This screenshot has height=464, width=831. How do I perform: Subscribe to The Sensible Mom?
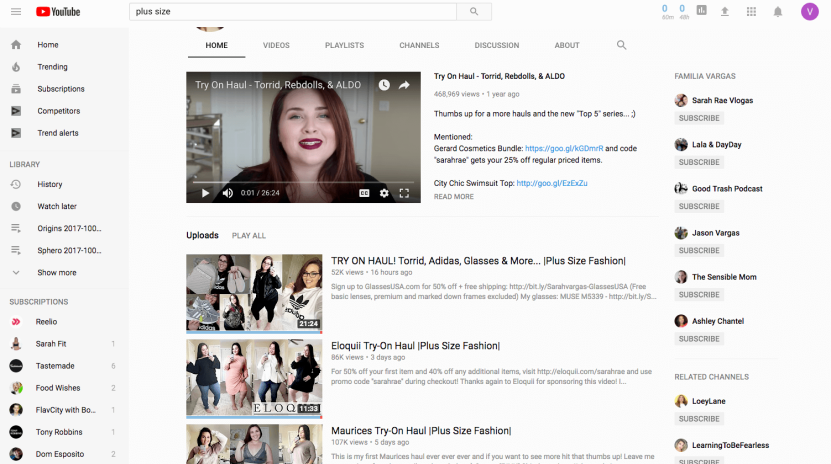tap(699, 295)
